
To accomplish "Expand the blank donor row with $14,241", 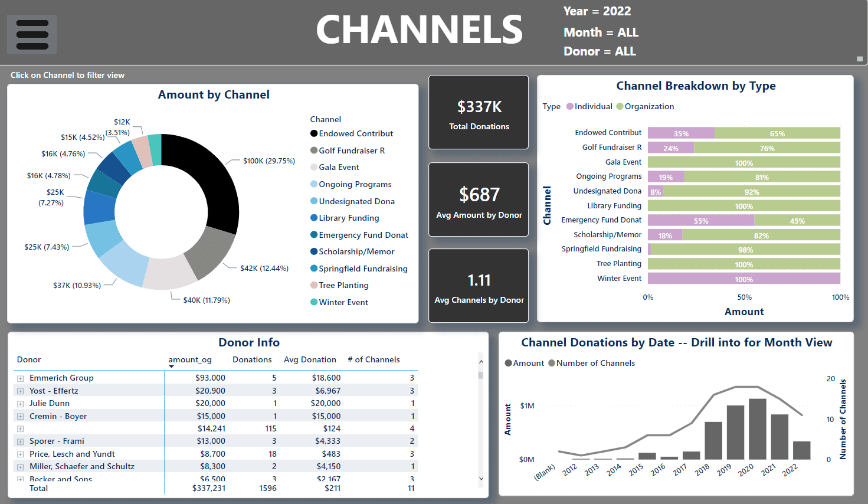I will (20, 429).
